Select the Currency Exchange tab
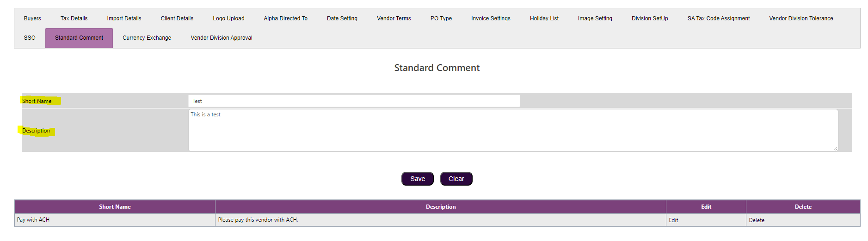The image size is (868, 241). (147, 38)
